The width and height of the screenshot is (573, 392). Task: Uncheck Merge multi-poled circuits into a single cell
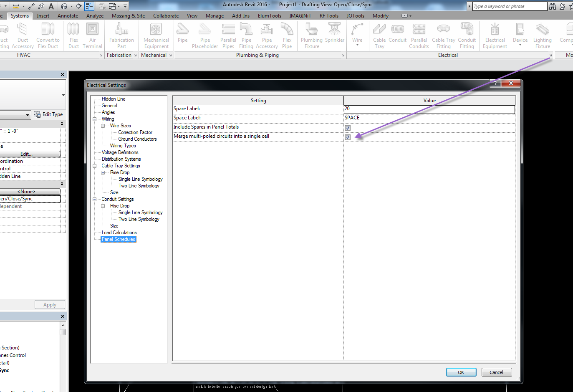tap(348, 137)
